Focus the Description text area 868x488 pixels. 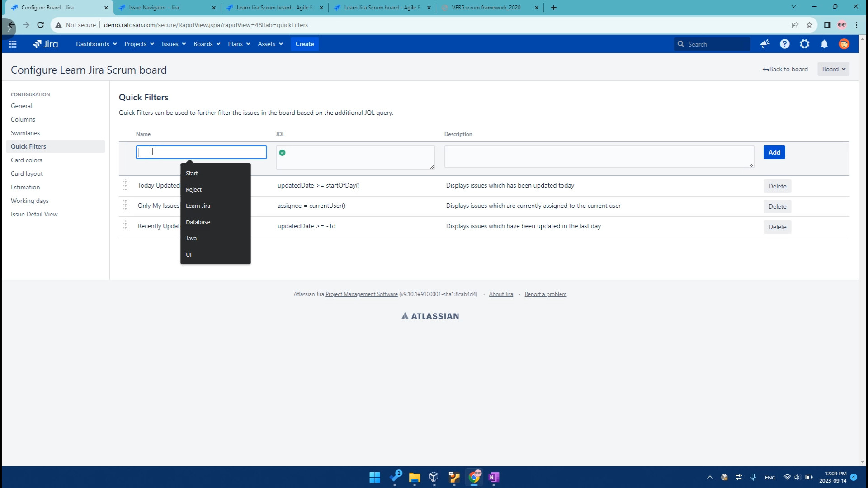click(599, 157)
